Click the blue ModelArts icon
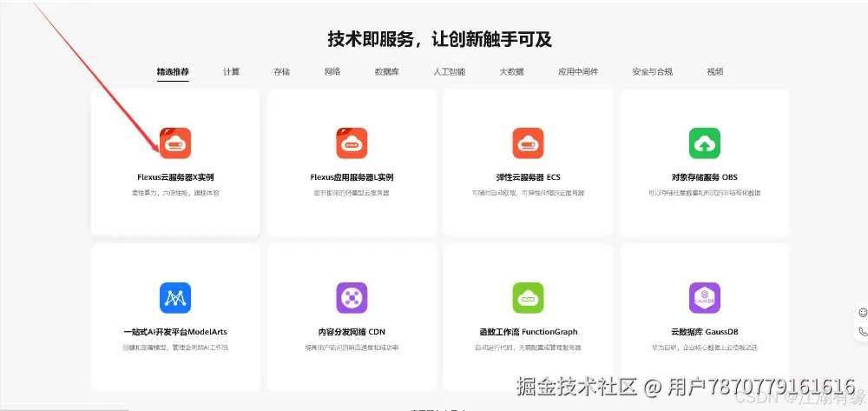Image resolution: width=868 pixels, height=411 pixels. (x=175, y=298)
